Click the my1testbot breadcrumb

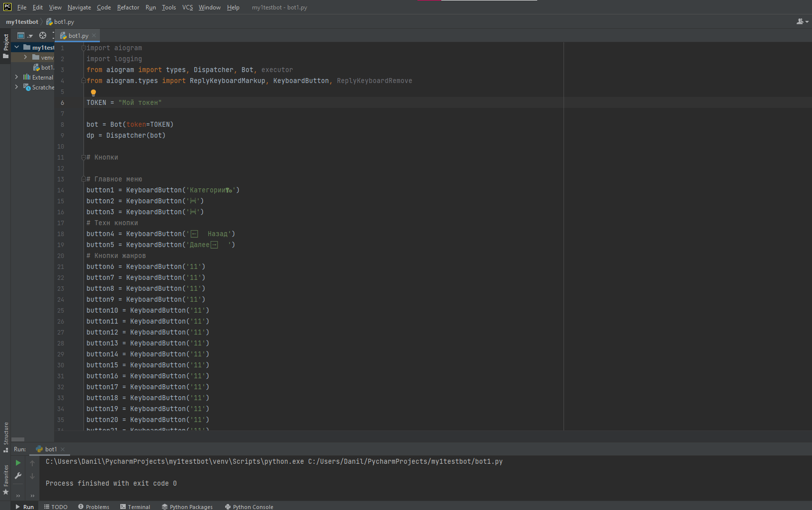point(22,22)
